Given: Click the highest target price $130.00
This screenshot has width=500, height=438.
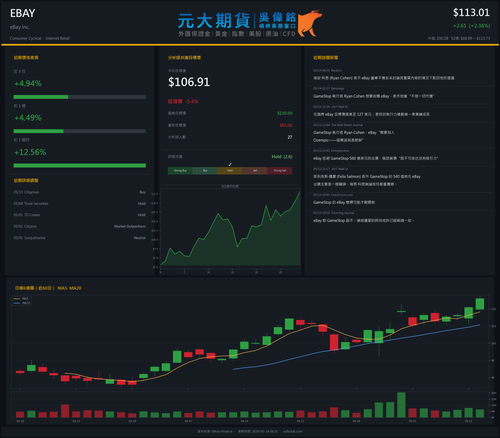Looking at the screenshot, I should click(x=285, y=113).
